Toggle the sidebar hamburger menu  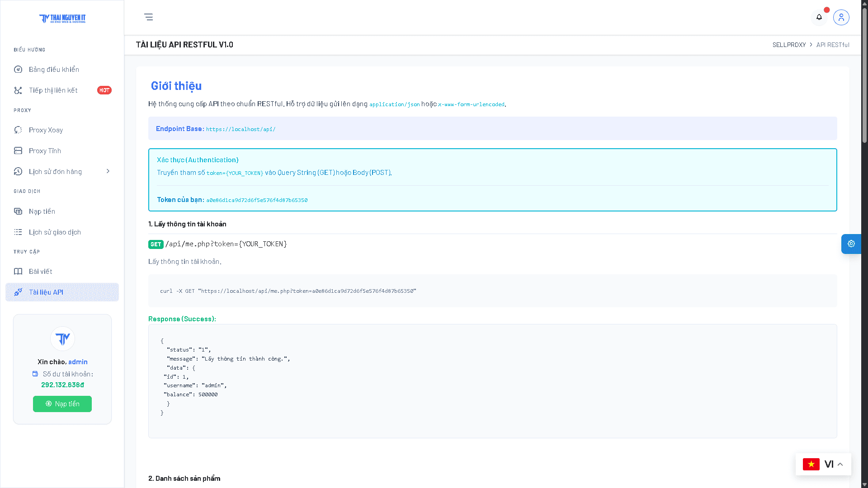148,17
